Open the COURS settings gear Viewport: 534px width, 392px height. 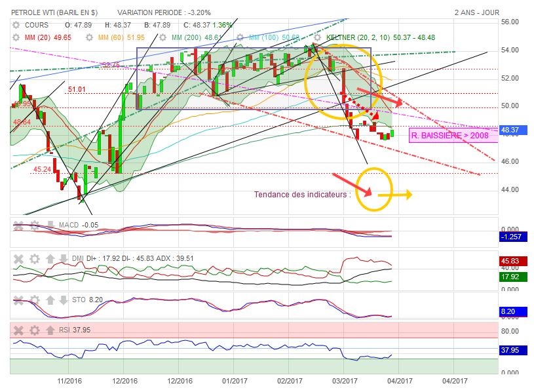tap(16, 25)
